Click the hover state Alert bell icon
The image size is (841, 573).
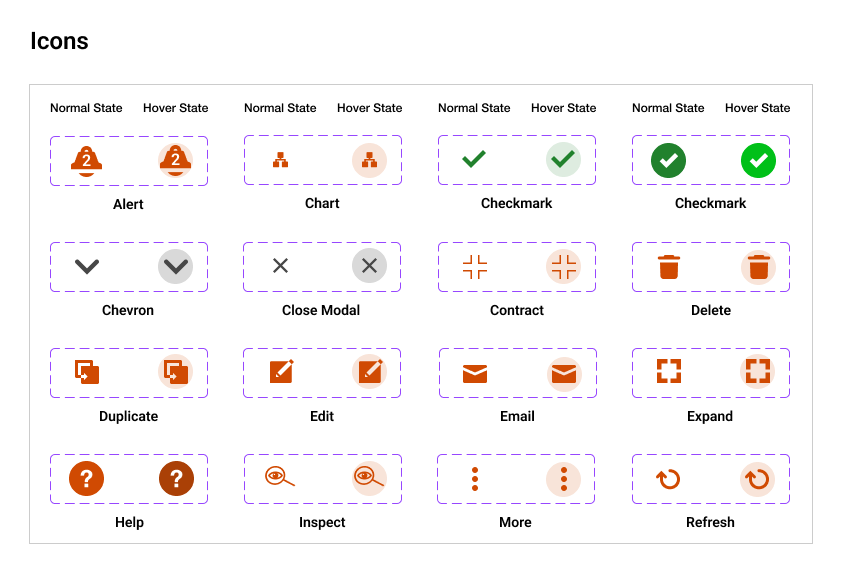click(x=176, y=160)
